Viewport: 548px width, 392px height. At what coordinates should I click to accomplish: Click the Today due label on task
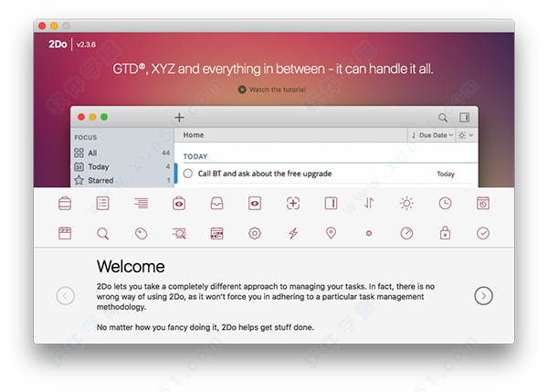[x=446, y=174]
